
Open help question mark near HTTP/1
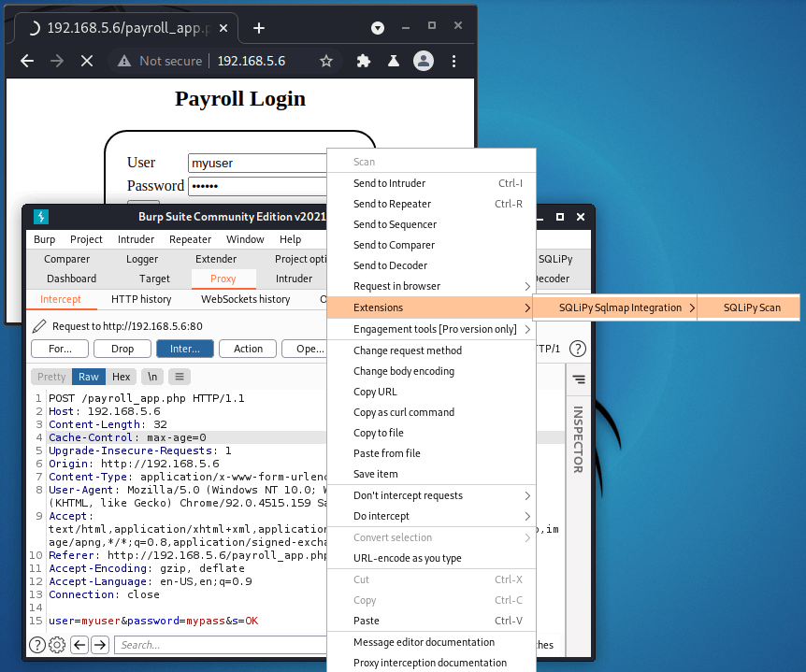[x=578, y=349]
